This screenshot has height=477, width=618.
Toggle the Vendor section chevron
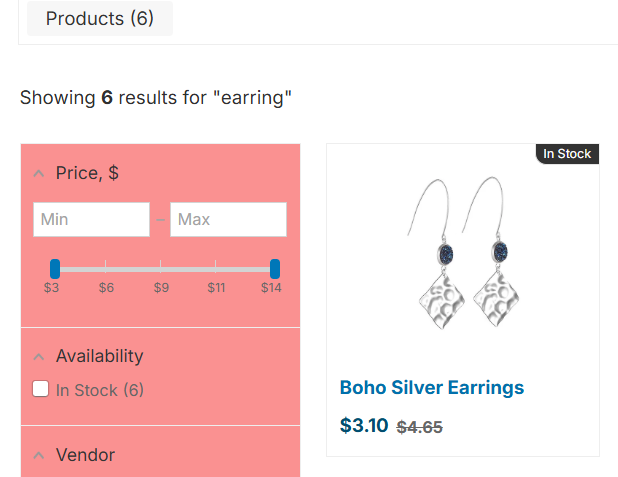(x=39, y=456)
